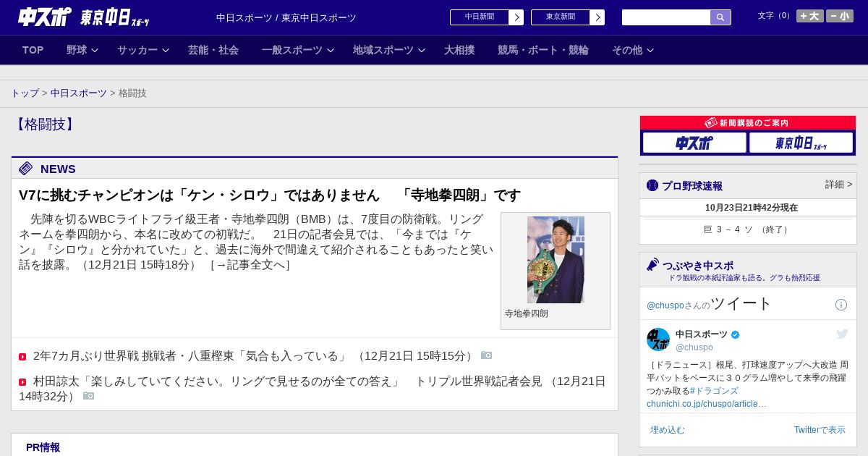This screenshot has width=868, height=456.
Task: Click 東京中日スポーツ subscription banner button
Action: (x=801, y=143)
